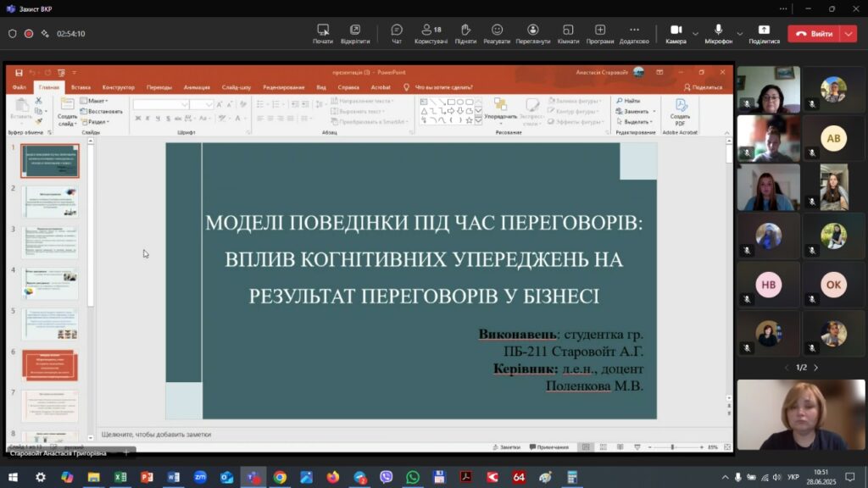
Task: Switch to the Конструктор ribbon tab
Action: tap(119, 87)
